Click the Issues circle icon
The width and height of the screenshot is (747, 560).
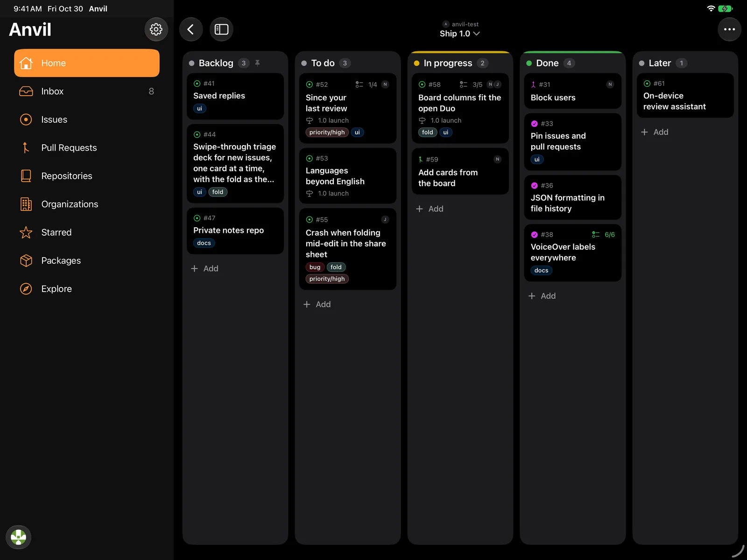26,119
